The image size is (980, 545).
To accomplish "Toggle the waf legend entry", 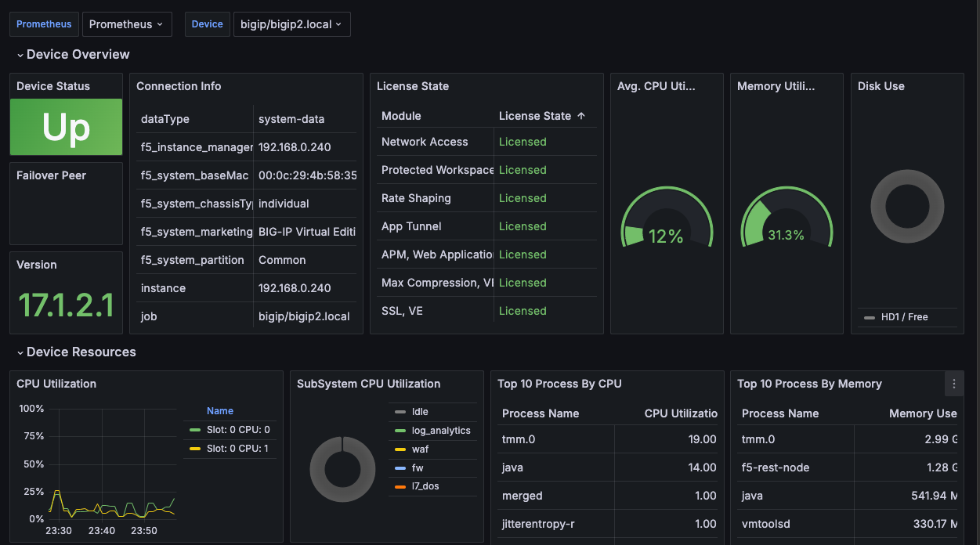I will 420,449.
